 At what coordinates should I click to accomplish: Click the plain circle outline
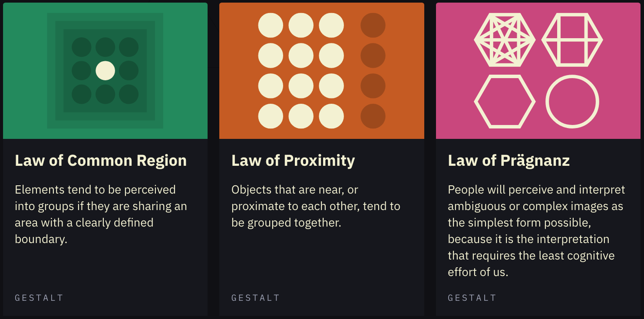pyautogui.click(x=572, y=102)
